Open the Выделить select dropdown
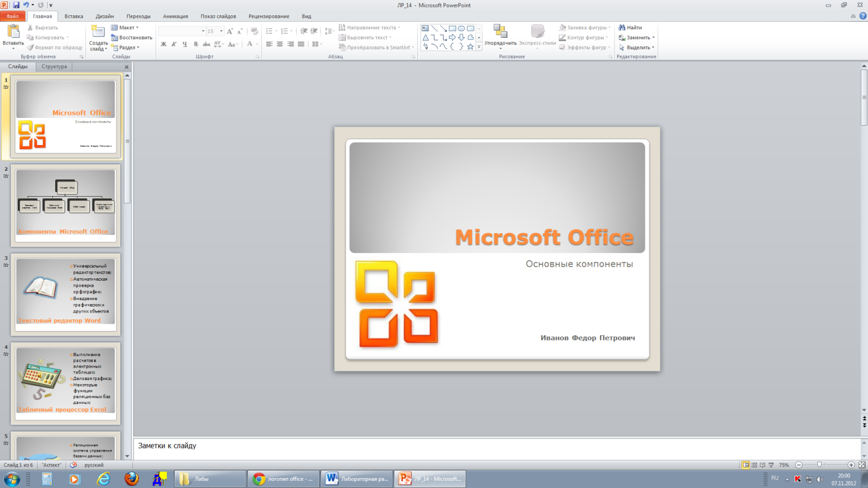This screenshot has width=868, height=488. point(636,48)
